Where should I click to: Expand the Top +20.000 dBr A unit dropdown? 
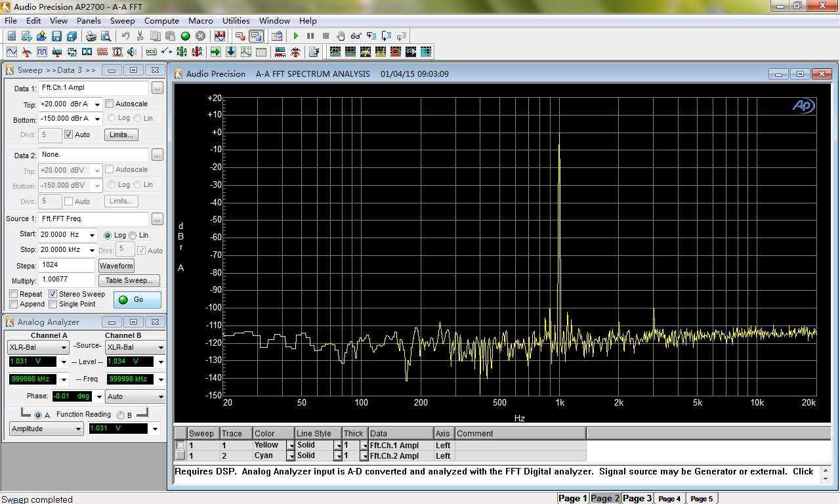point(97,104)
